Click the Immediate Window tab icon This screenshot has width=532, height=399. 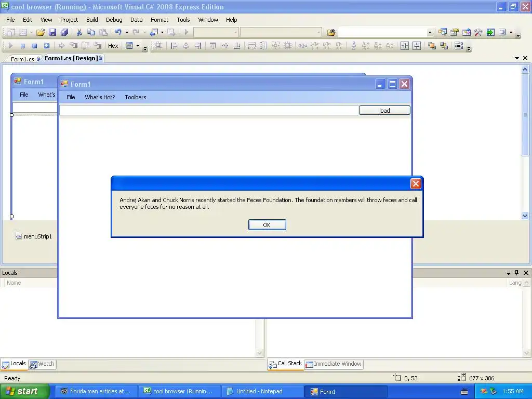[309, 364]
